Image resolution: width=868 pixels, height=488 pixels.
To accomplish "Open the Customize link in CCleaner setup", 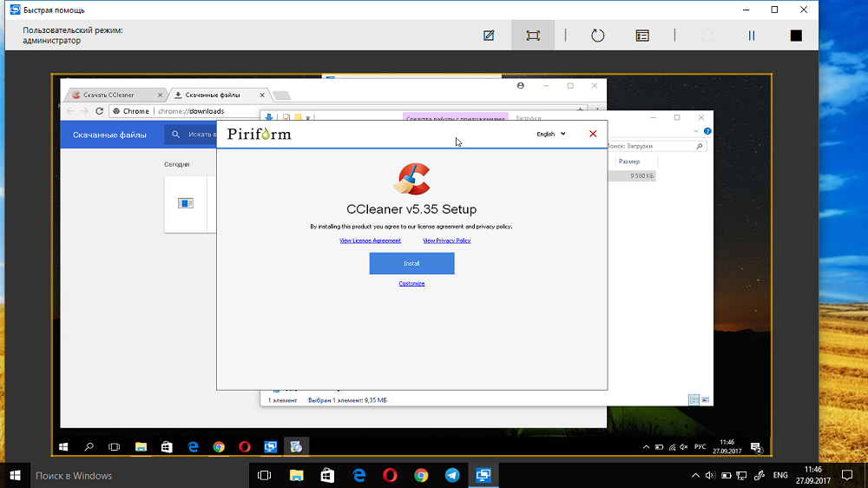I will tap(411, 284).
